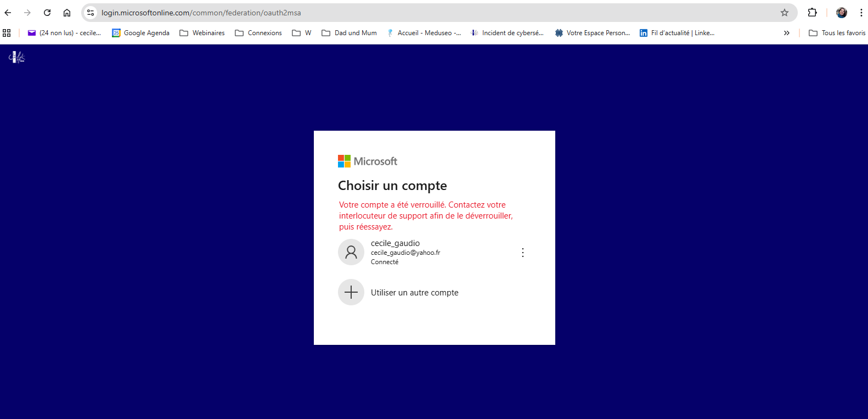Open the Chrome profile avatar

[x=842, y=13]
